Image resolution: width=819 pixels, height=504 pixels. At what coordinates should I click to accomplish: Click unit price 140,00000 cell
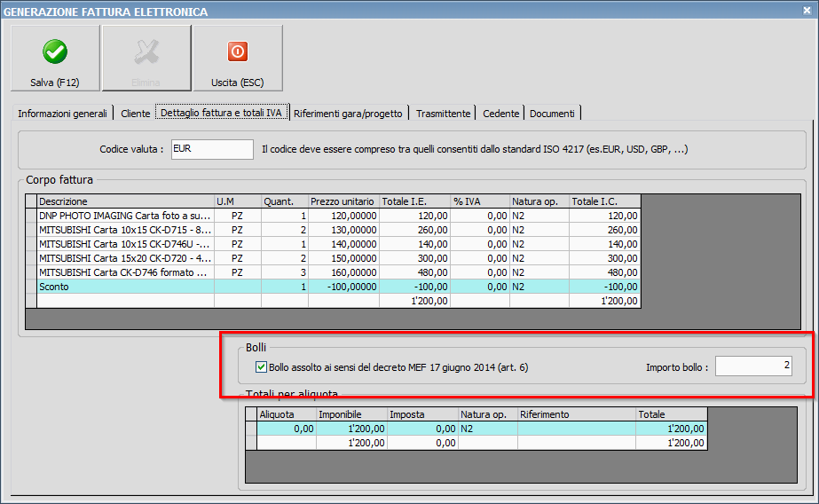point(343,244)
